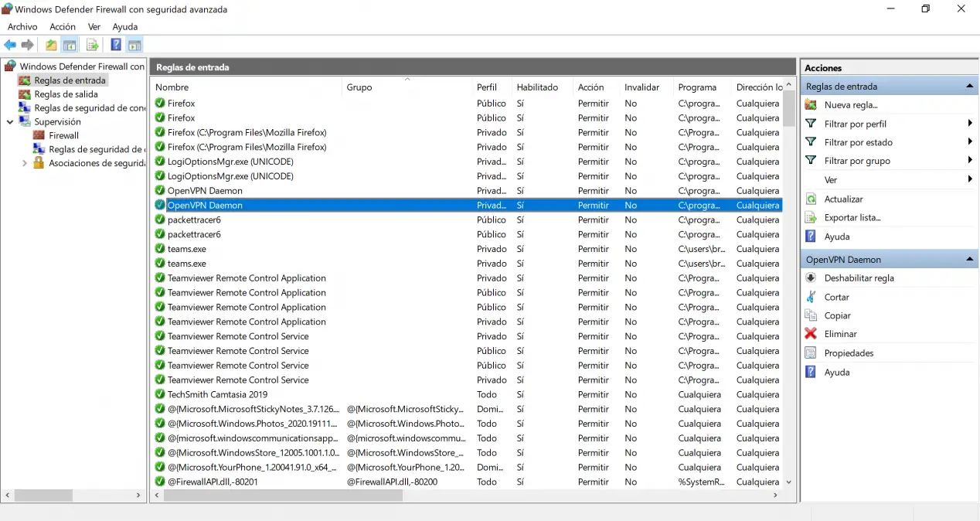Select the Microsoft.WindowsStore rule row

point(467,452)
